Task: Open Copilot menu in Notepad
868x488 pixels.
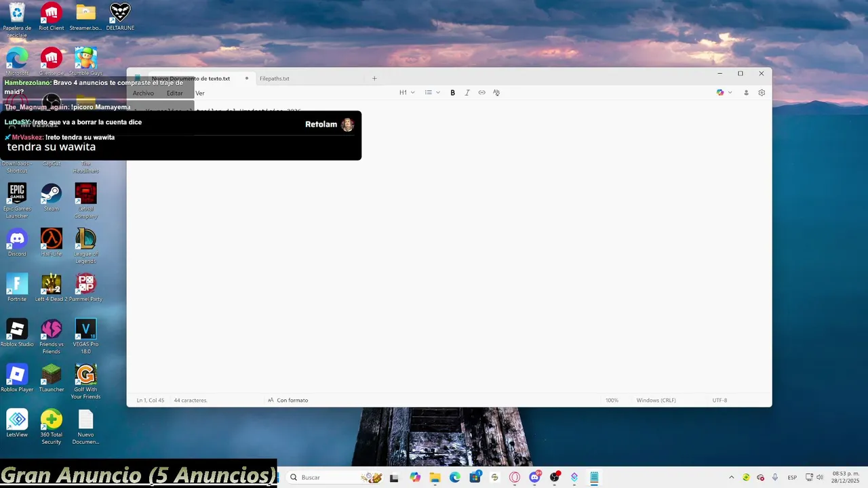Action: [724, 93]
